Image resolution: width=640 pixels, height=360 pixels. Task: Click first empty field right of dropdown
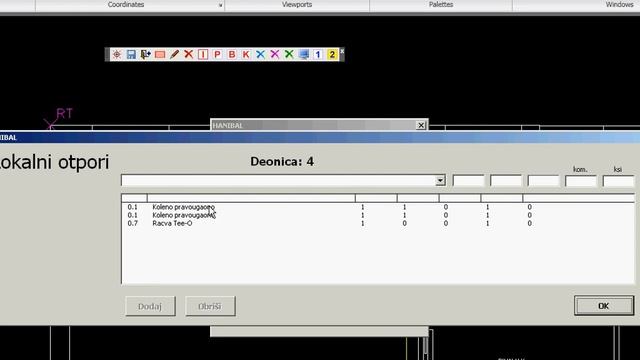coord(469,181)
